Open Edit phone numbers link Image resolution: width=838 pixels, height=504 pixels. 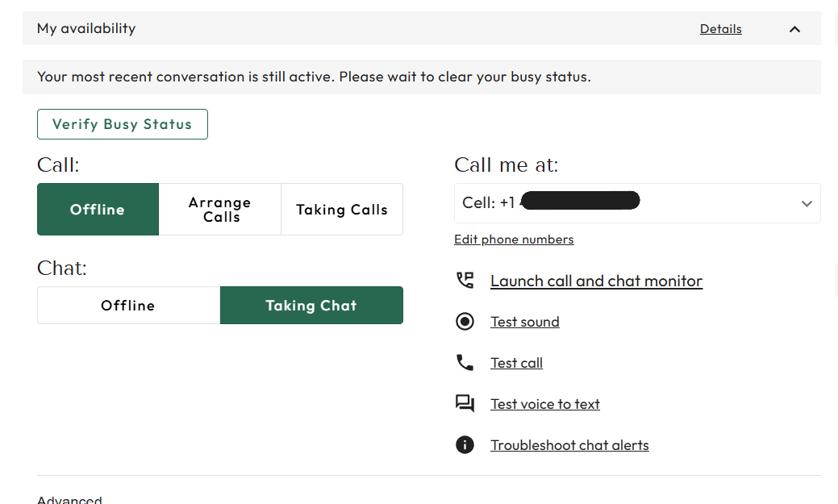(x=514, y=240)
